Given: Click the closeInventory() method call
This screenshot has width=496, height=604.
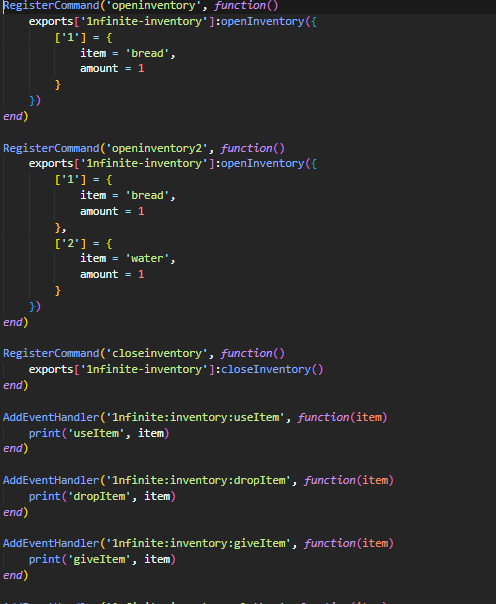Looking at the screenshot, I should [272, 369].
